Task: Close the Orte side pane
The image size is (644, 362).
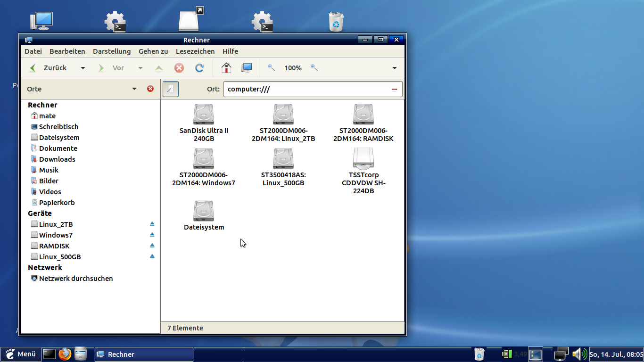Action: tap(150, 89)
